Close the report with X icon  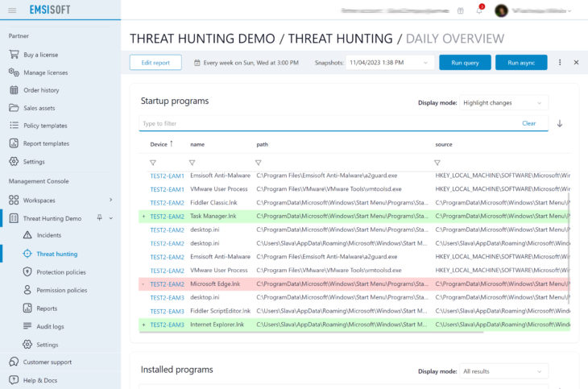576,62
